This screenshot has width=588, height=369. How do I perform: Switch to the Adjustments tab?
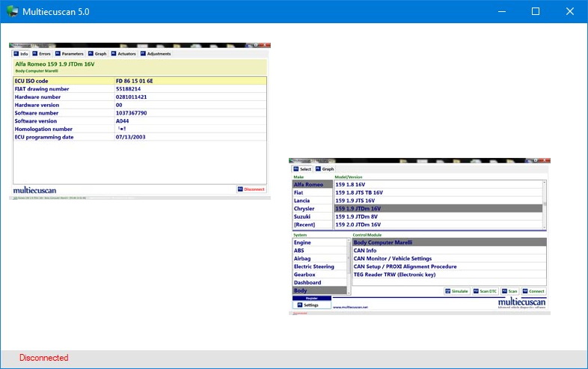pyautogui.click(x=159, y=54)
